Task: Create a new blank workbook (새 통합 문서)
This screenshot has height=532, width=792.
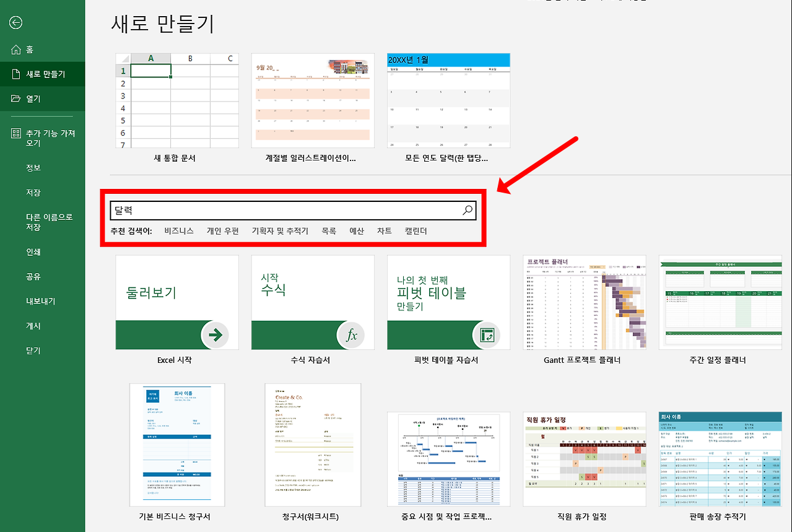Action: click(x=176, y=100)
